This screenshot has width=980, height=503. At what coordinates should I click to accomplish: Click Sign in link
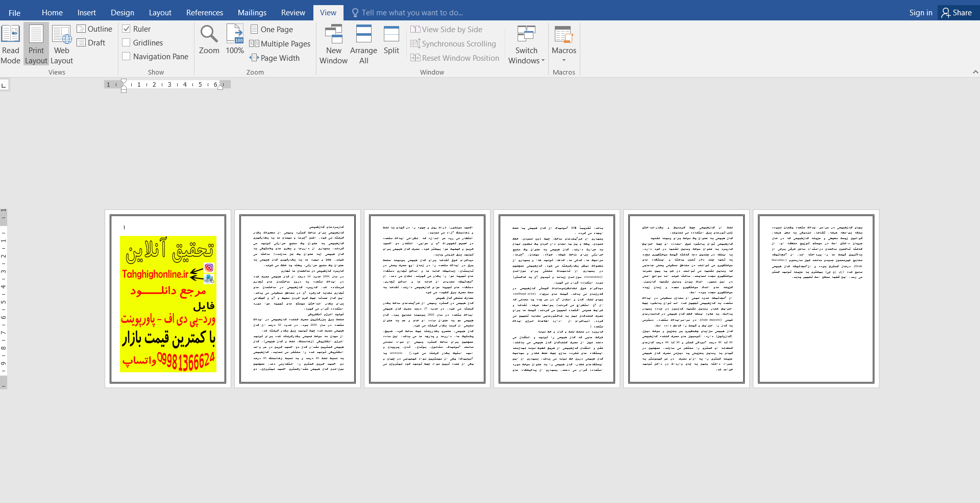pos(921,12)
